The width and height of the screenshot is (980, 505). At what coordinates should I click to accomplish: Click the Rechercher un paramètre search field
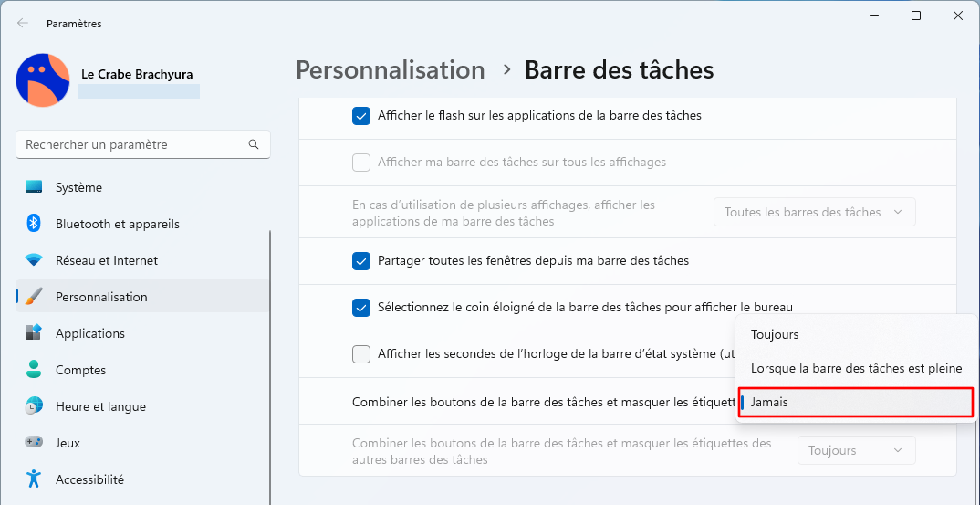tap(143, 144)
